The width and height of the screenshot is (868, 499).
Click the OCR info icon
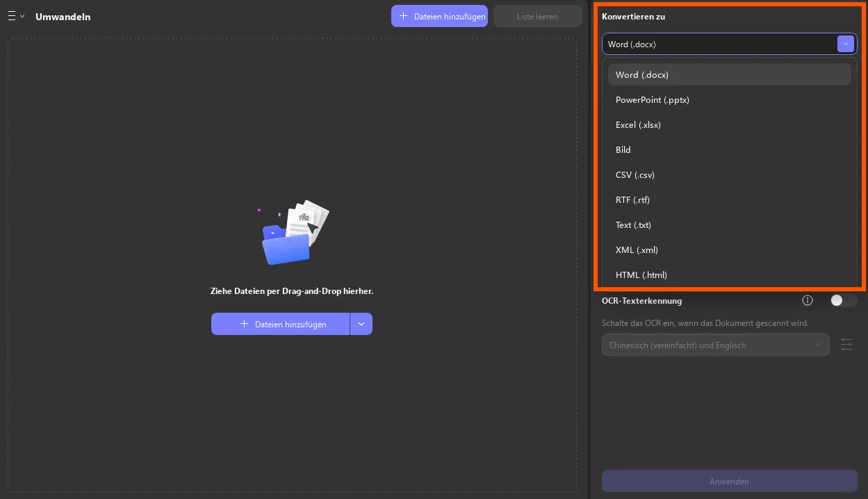(808, 300)
